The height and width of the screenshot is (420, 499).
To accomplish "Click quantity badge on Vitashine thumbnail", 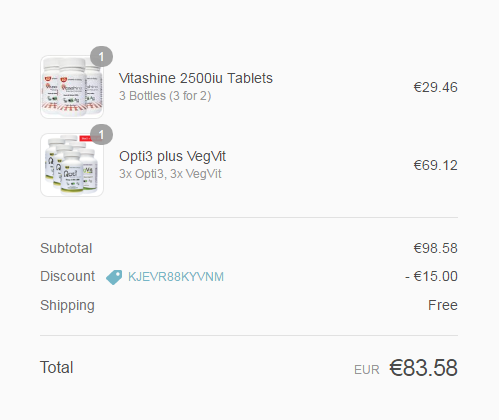I will (x=101, y=57).
